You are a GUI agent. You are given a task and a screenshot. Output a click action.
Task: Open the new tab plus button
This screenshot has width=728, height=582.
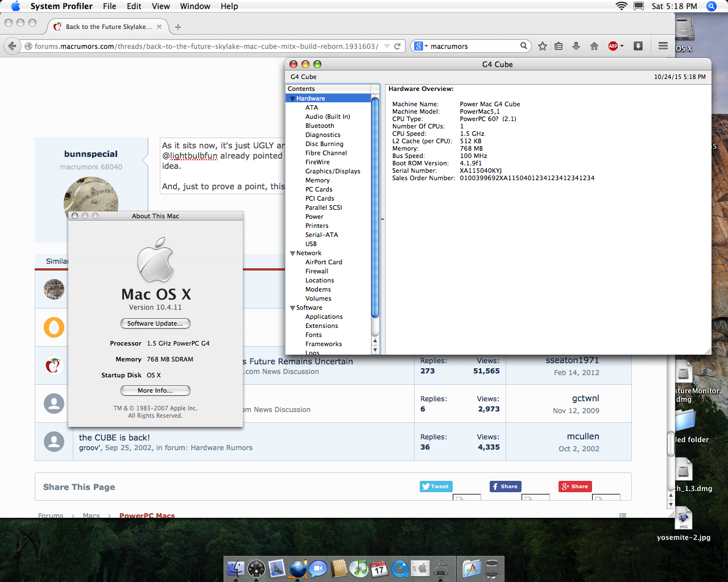(178, 27)
